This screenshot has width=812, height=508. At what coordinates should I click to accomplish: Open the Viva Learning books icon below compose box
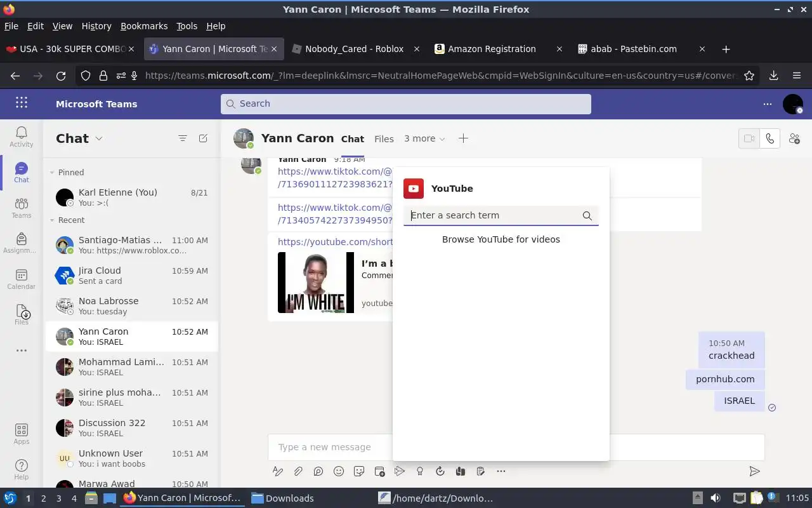[461, 471]
